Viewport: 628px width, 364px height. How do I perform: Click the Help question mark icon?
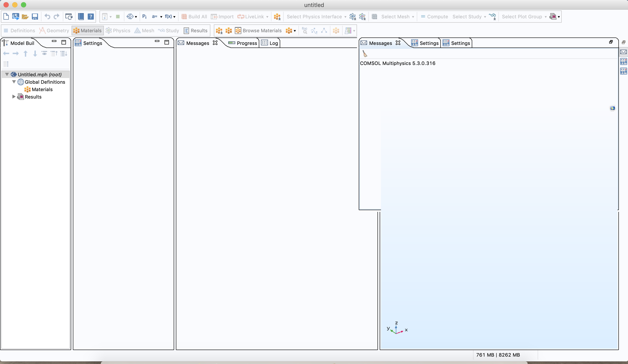point(91,16)
